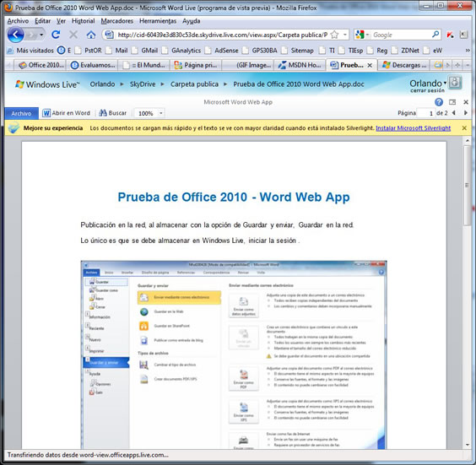Click the site identity icon in address bar
The height and width of the screenshot is (465, 476).
(109, 35)
